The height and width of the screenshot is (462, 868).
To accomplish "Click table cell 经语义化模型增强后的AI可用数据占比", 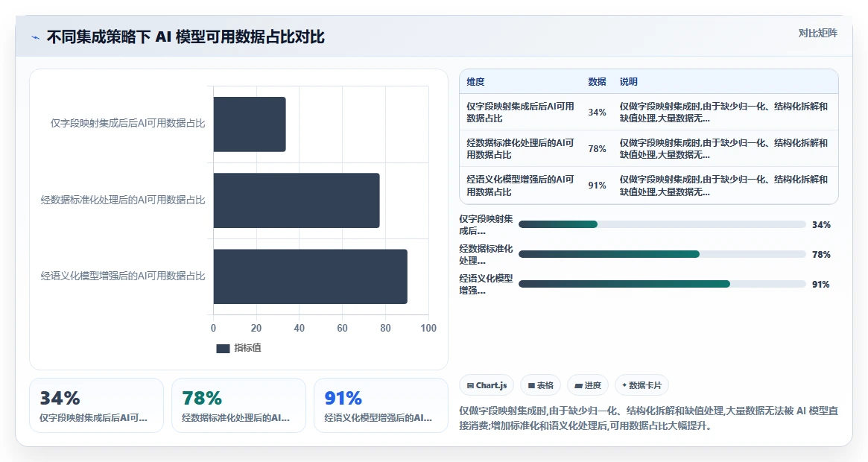I will click(520, 185).
